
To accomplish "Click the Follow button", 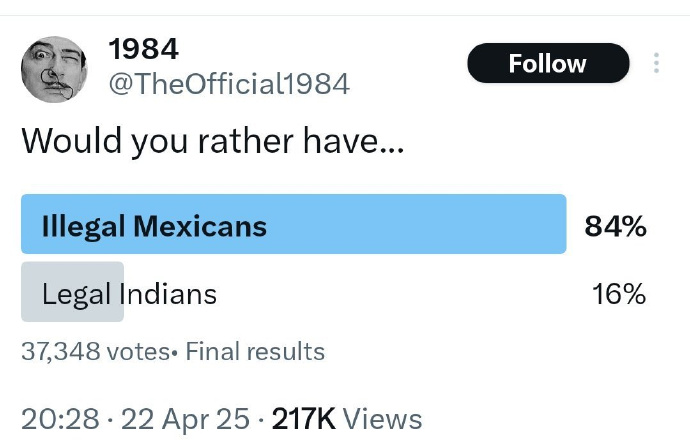I will (x=548, y=63).
